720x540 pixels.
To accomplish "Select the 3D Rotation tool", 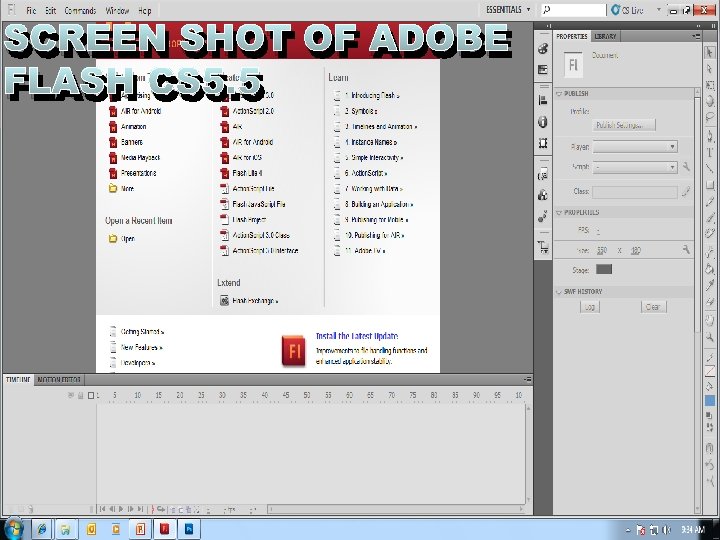I will (710, 101).
